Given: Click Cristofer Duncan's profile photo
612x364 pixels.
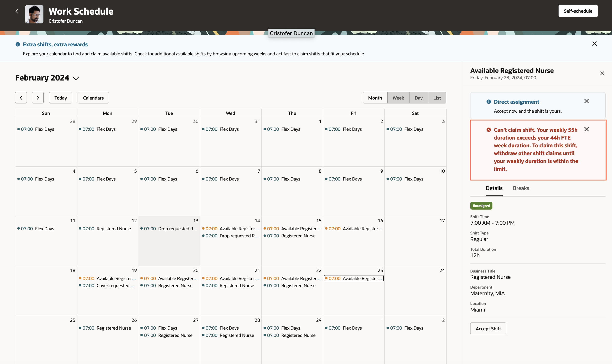Looking at the screenshot, I should click(34, 14).
